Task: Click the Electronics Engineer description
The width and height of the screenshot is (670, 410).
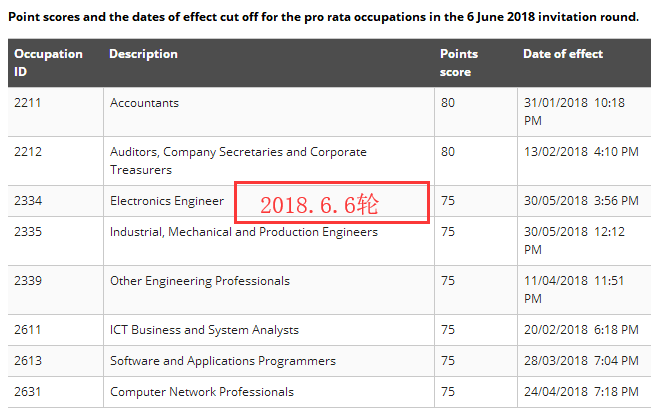Action: coord(167,201)
